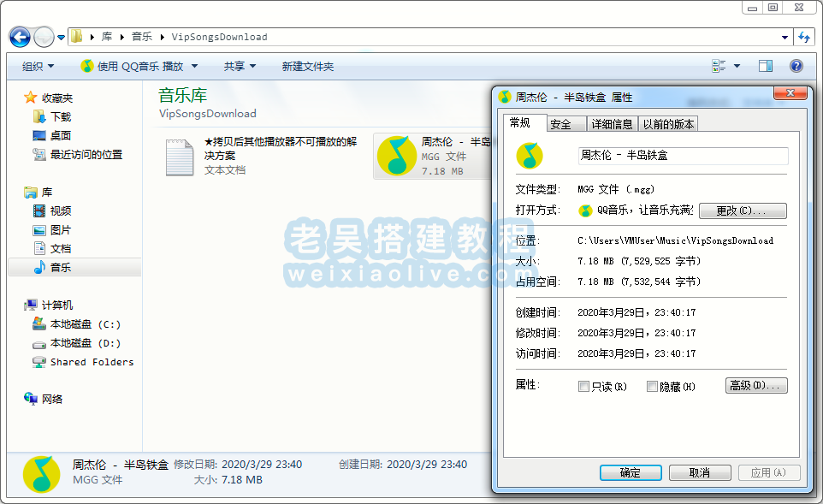Open the view options dropdown arrow
823x504 pixels.
pos(737,66)
